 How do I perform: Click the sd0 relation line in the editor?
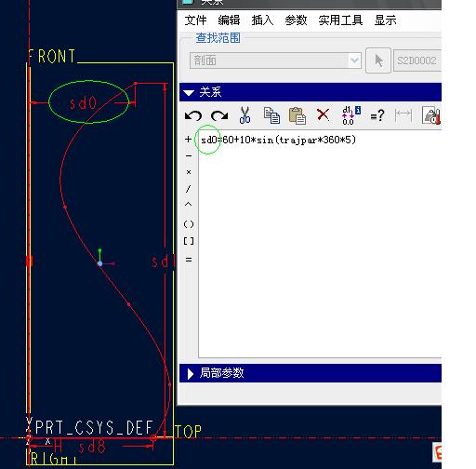pos(278,140)
